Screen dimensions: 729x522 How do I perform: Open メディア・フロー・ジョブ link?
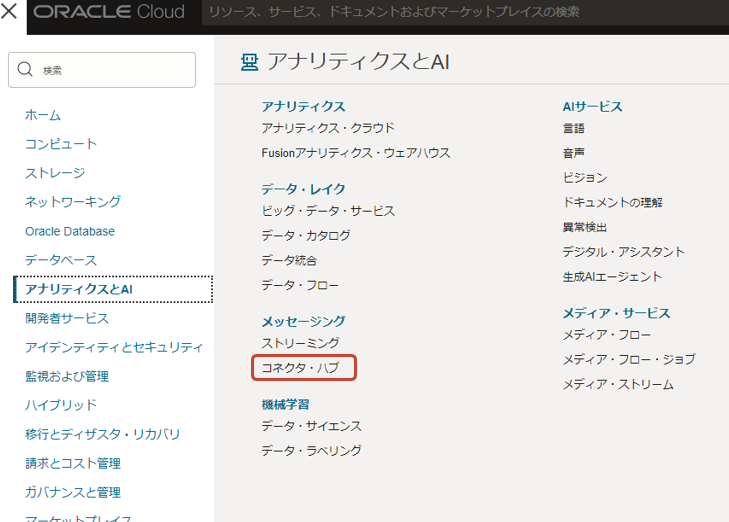(630, 359)
